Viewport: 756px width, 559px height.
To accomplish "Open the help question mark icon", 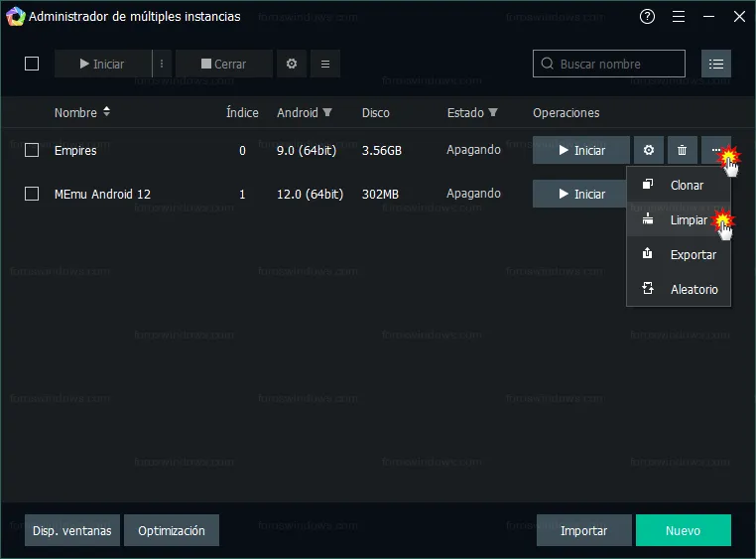I will click(x=648, y=16).
